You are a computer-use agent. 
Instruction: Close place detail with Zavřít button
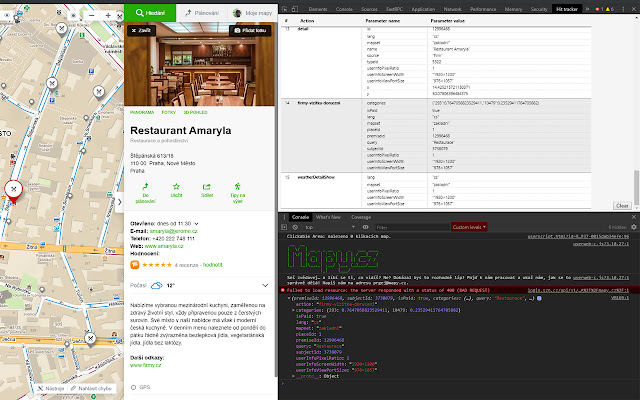click(141, 30)
